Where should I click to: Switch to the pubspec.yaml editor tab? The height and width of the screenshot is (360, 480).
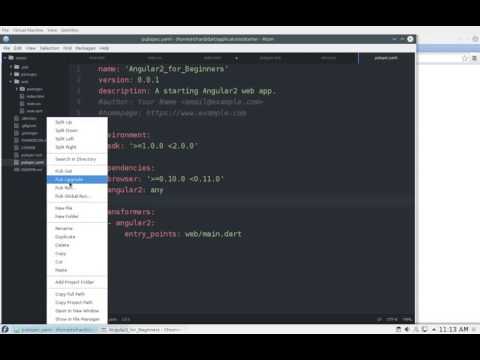[x=386, y=58]
